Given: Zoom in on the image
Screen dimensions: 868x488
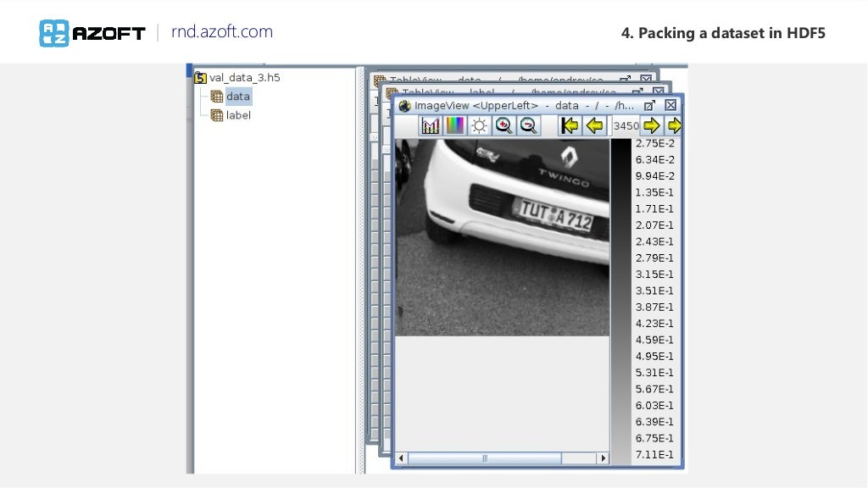Looking at the screenshot, I should click(x=504, y=125).
